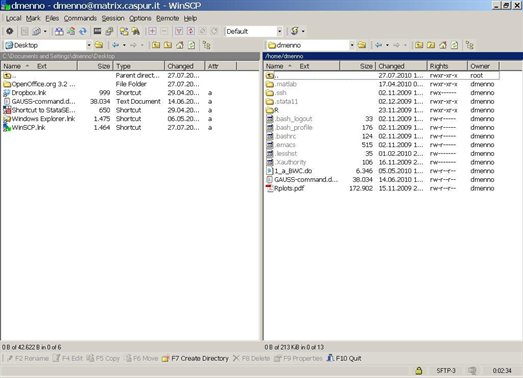523x378 pixels.
Task: Expand the remote dmenno directory dropdown
Action: pos(352,45)
